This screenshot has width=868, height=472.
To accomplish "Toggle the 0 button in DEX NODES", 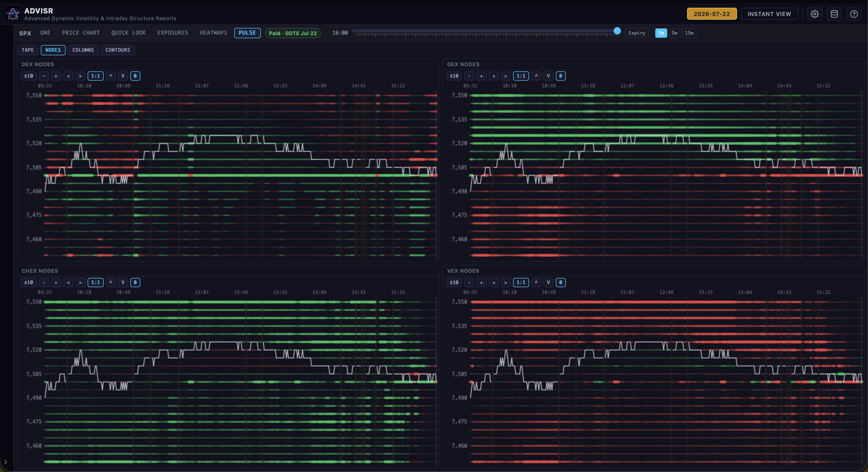I will (135, 76).
